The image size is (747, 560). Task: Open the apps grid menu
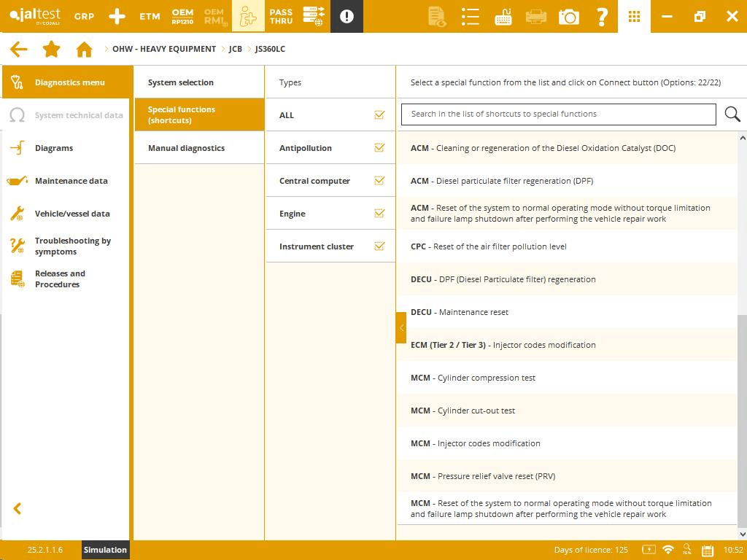pyautogui.click(x=633, y=16)
